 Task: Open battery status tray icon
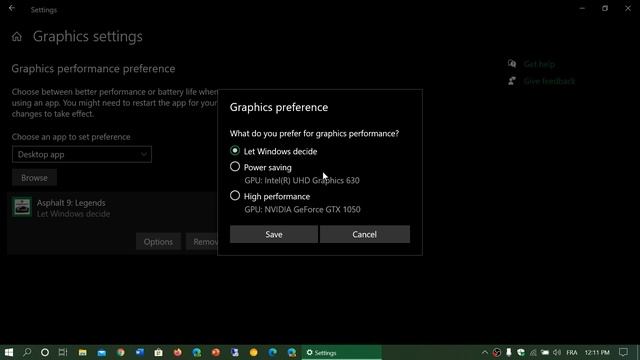click(545, 352)
